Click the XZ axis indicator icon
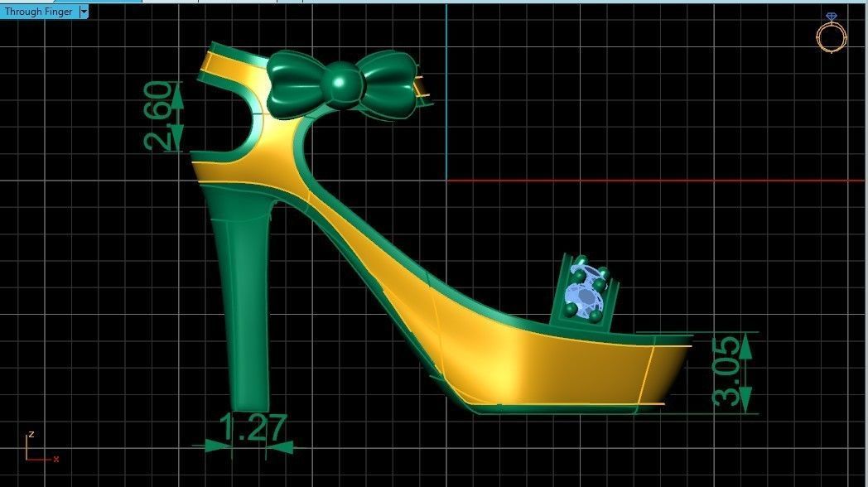868x487 pixels. tap(41, 447)
